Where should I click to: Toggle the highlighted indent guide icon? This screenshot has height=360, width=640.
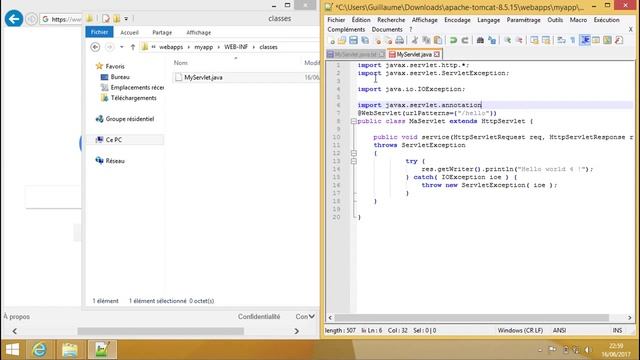point(585,40)
